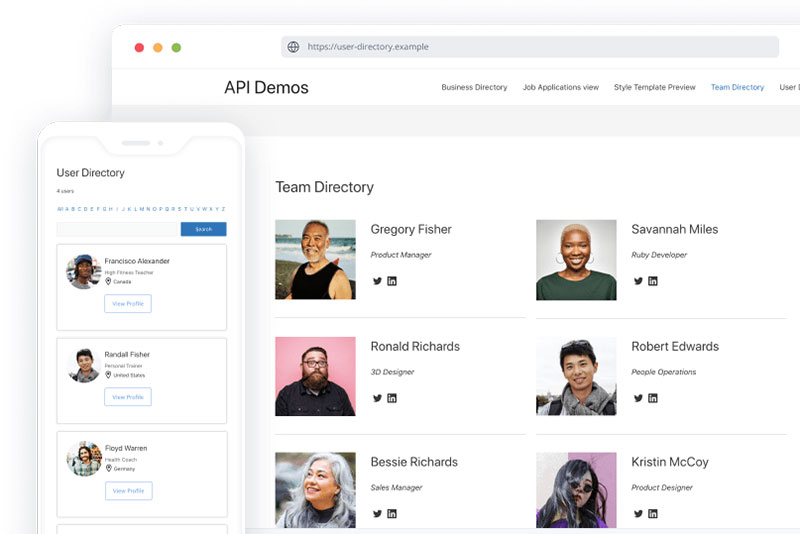Click the name Randall Fisher
This screenshot has height=534, width=800.
click(127, 354)
